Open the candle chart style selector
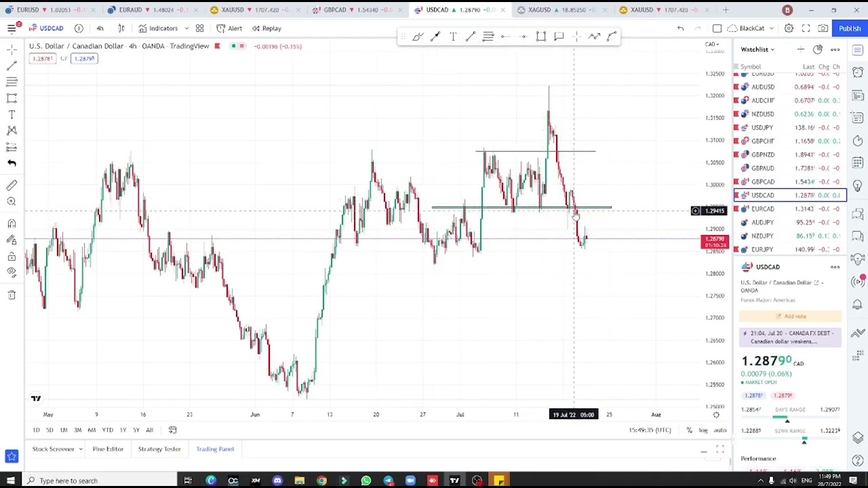 121,28
